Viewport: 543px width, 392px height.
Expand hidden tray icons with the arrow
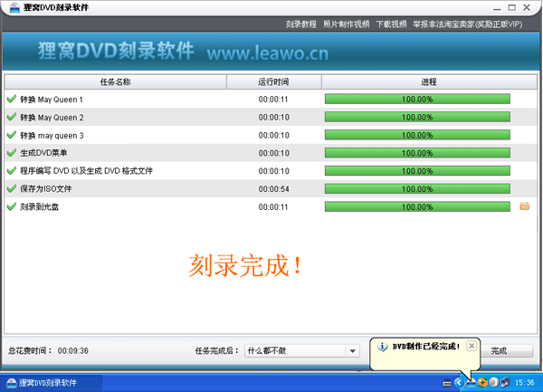[459, 383]
